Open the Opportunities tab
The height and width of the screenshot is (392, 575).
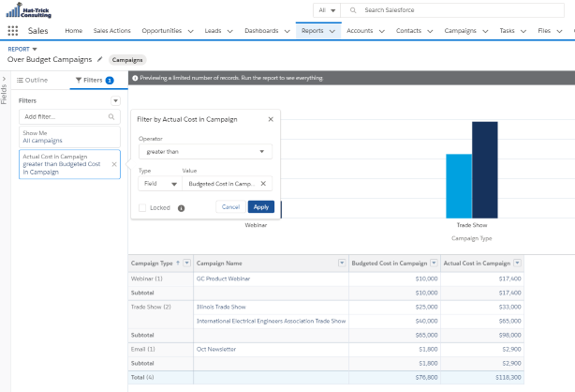click(x=162, y=31)
